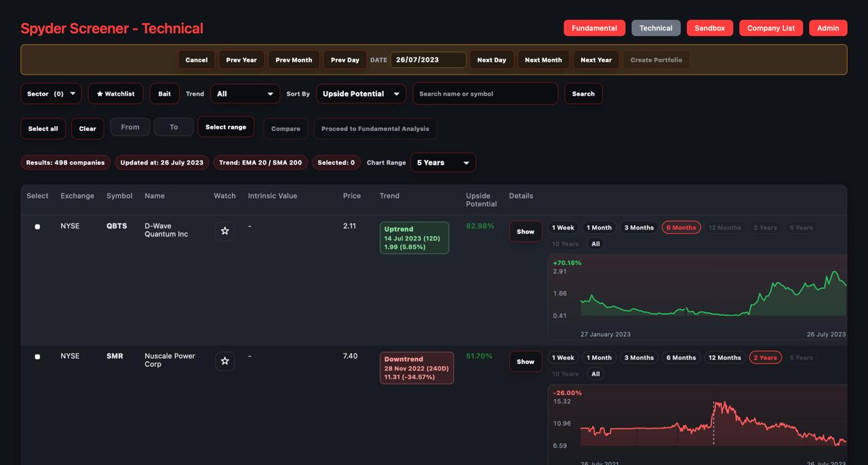Toggle the Bait filter button

(x=165, y=94)
